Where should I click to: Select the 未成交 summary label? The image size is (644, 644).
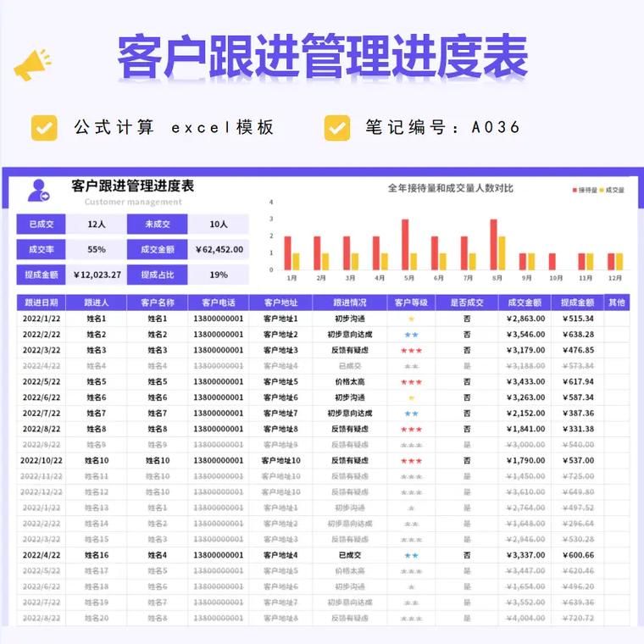click(x=158, y=225)
